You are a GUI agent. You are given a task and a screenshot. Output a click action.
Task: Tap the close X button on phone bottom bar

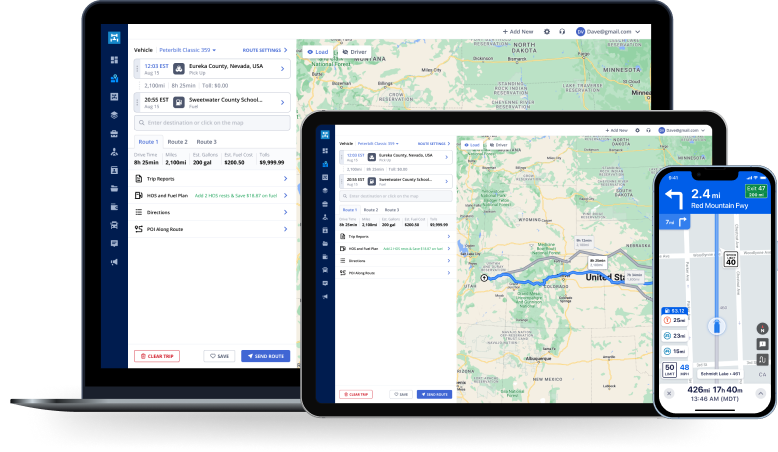pos(669,393)
